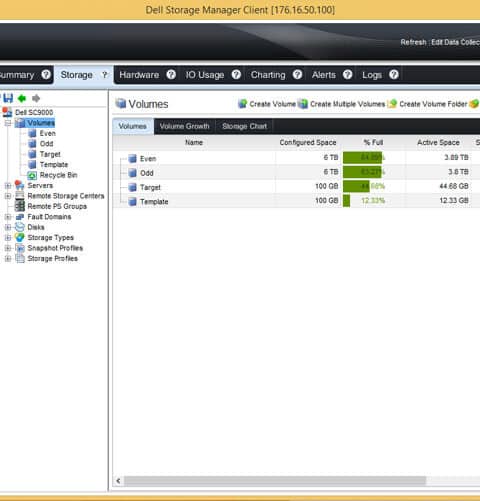Click Create Multiple Volumes text
This screenshot has height=501, width=480.
pyautogui.click(x=348, y=104)
